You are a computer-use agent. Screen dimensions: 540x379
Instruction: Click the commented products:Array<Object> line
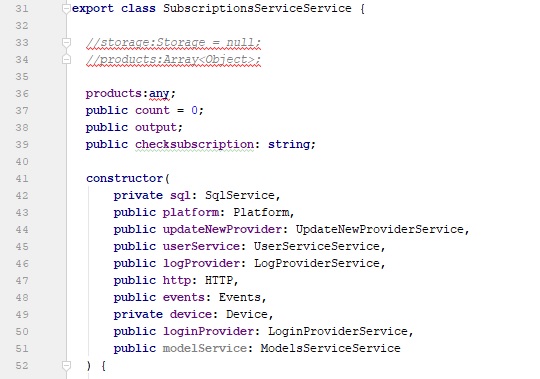coord(174,60)
